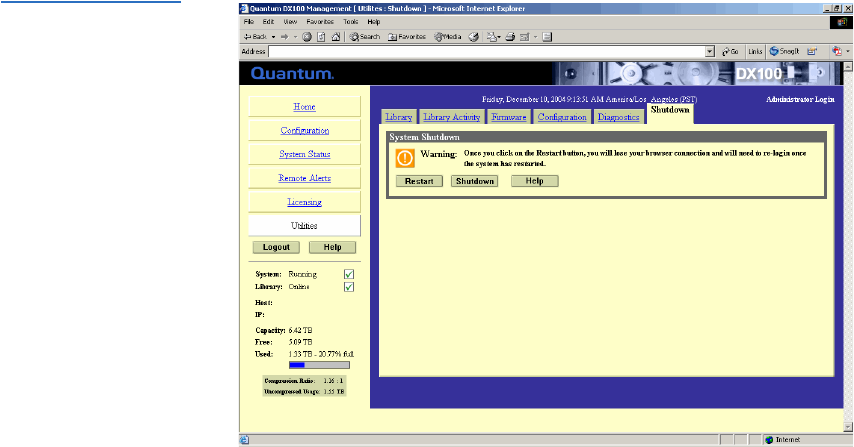854x447 pixels.
Task: Open the Favorites toolbar button
Action: point(407,36)
